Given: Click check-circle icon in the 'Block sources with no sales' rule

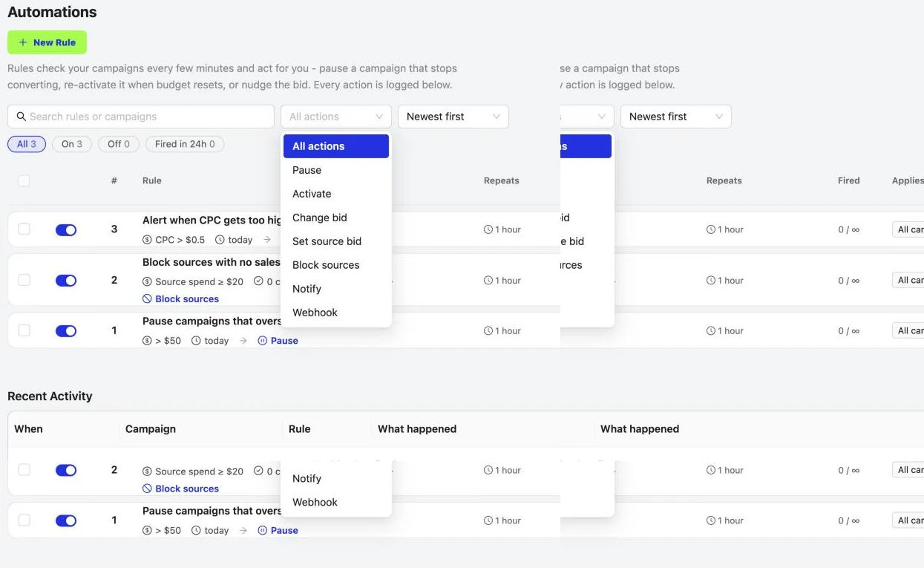Looking at the screenshot, I should point(258,281).
